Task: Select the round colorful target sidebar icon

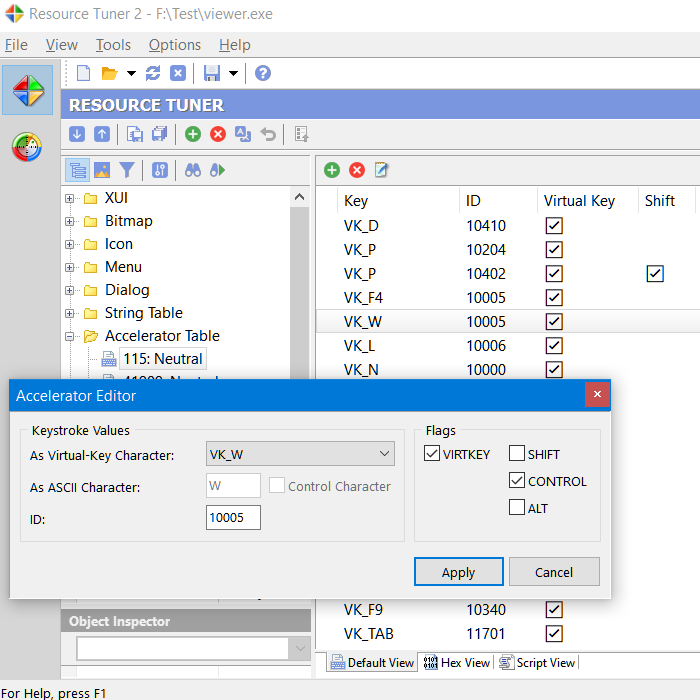Action: click(27, 146)
